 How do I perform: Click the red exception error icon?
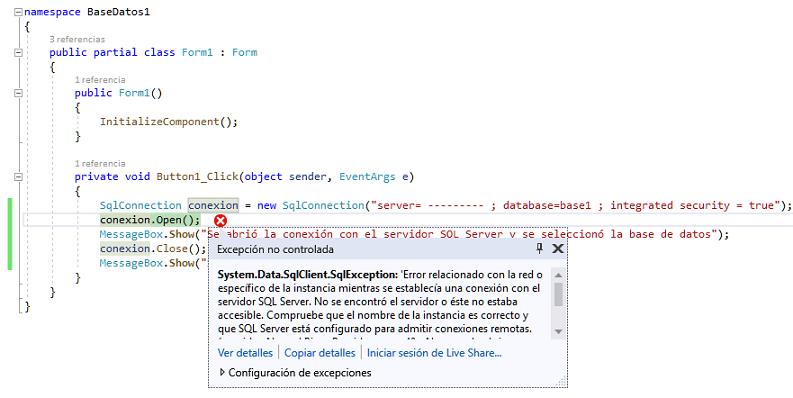tap(221, 220)
